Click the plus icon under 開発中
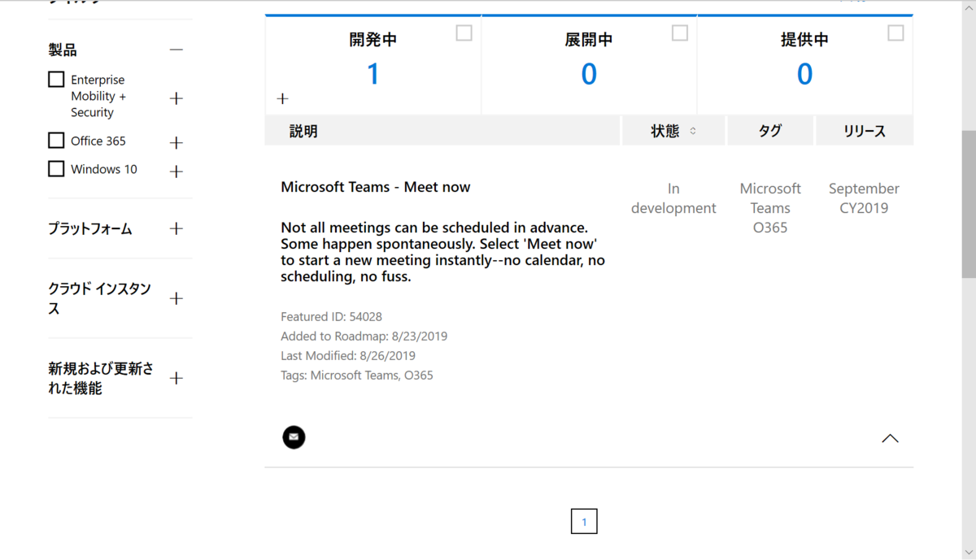Viewport: 976px width, 560px height. [x=282, y=98]
